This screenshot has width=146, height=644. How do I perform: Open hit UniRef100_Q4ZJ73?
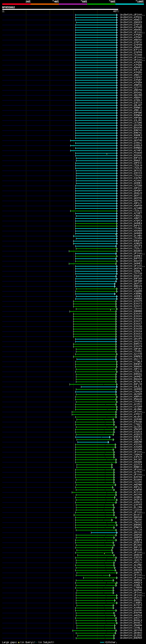(x=131, y=359)
